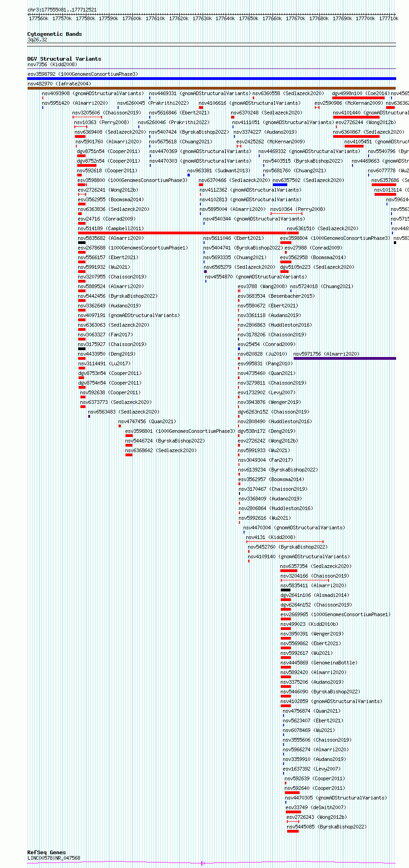Viewport: 409px width, 868px height.
Task: Open nsv820828 (Ju2010) label
Action: 262,354
